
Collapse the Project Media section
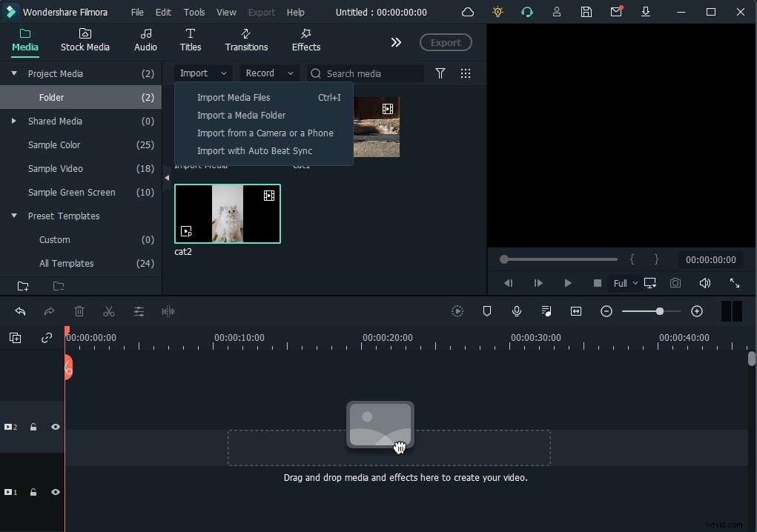coord(13,73)
